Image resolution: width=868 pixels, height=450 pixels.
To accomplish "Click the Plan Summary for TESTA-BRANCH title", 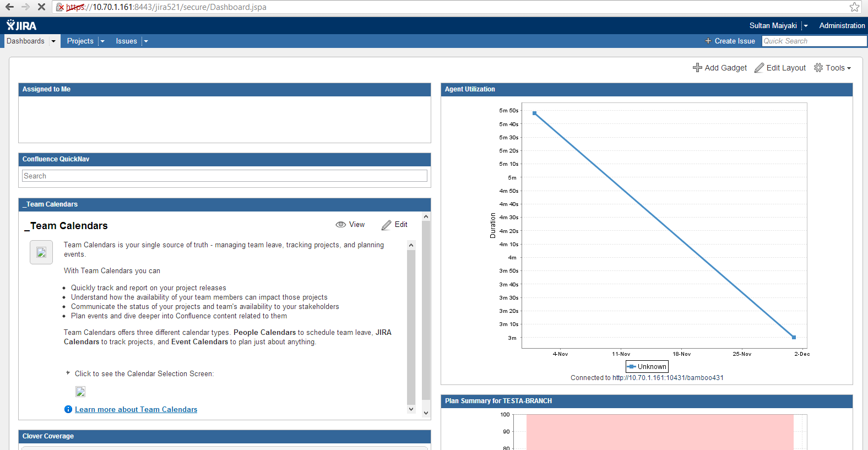I will 498,401.
